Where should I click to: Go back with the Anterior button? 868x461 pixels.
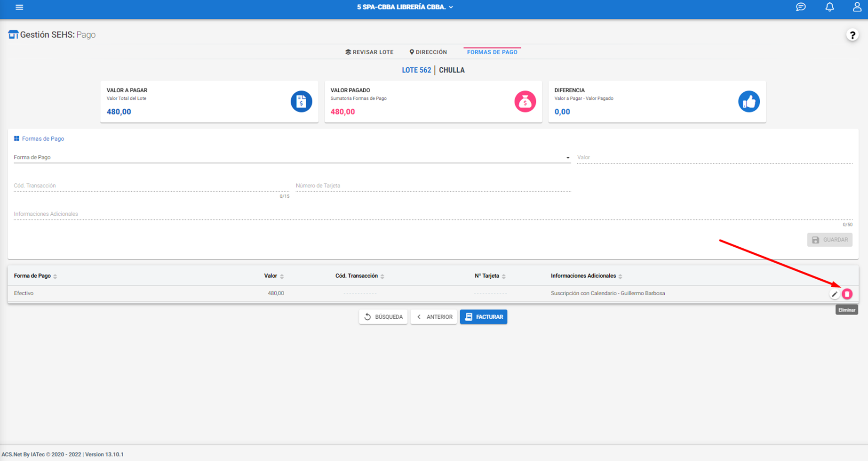click(x=434, y=317)
